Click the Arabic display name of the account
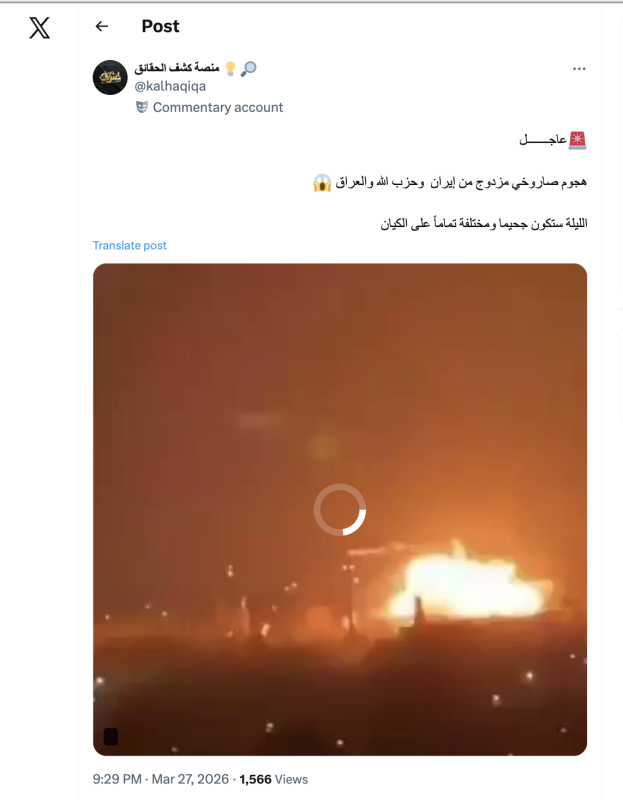623x800 pixels. (x=177, y=68)
